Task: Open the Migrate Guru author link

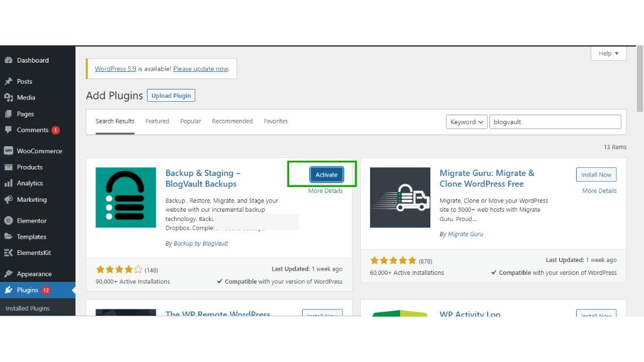Action: [465, 234]
